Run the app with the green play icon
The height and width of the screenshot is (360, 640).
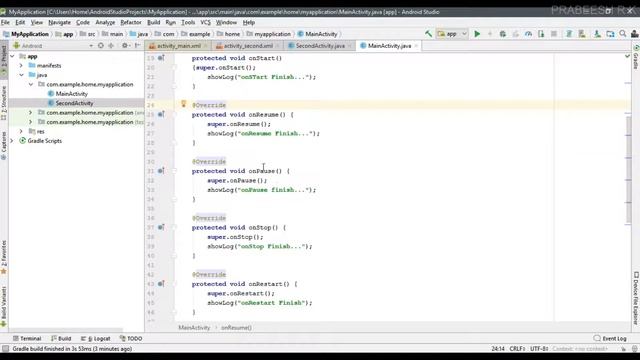[477, 34]
